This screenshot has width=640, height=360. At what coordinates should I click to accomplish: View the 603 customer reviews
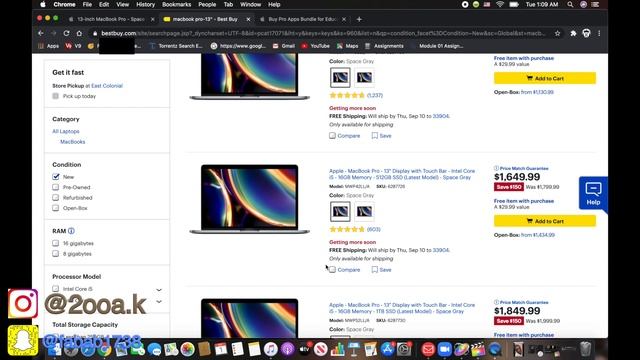point(373,229)
